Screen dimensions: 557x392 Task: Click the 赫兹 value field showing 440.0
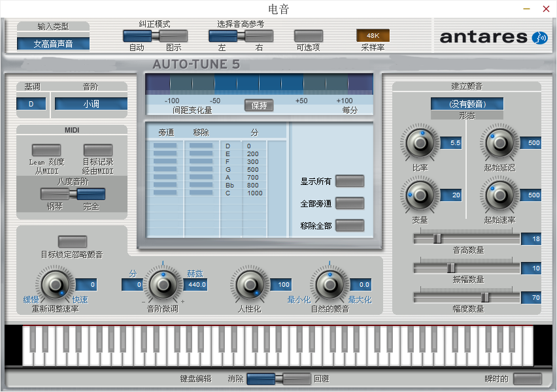(195, 284)
